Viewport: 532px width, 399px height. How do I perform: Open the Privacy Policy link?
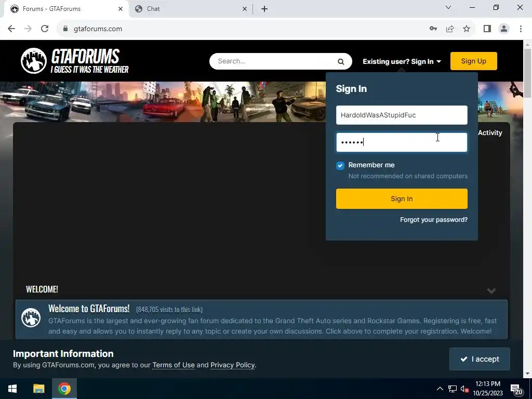pos(232,365)
